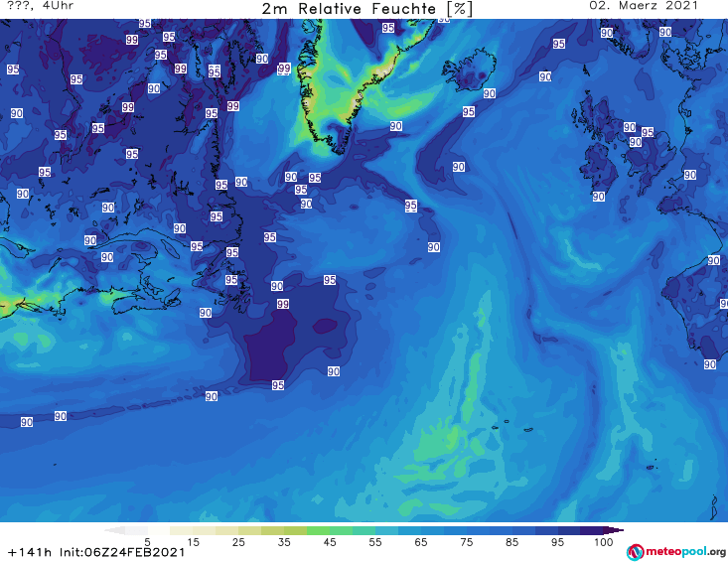This screenshot has width=728, height=562.
Task: Pick the teal swatch between 50 and 55
Action: (x=364, y=530)
